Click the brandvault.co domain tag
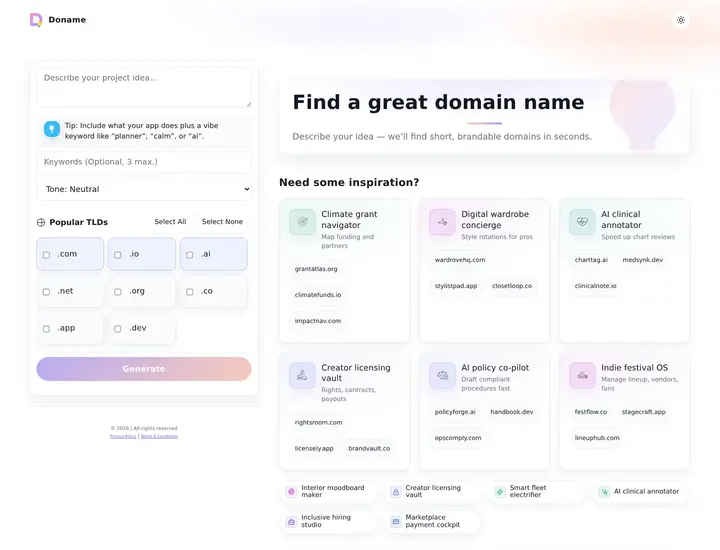Image resolution: width=720 pixels, height=550 pixels. pyautogui.click(x=369, y=449)
